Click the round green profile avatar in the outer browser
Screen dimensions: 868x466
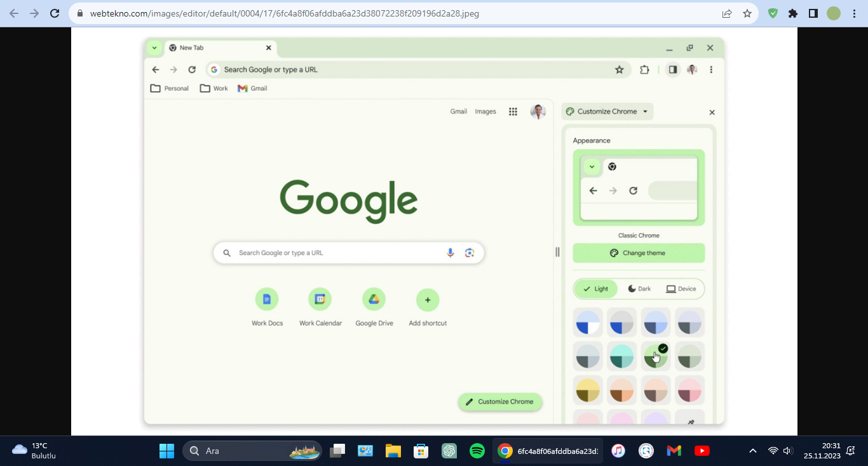[834, 13]
